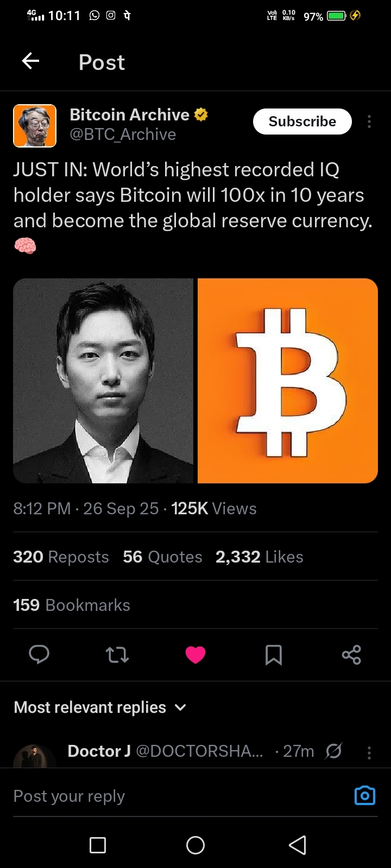Image resolution: width=391 pixels, height=868 pixels.
Task: Click the Subscribe button
Action: pos(302,122)
